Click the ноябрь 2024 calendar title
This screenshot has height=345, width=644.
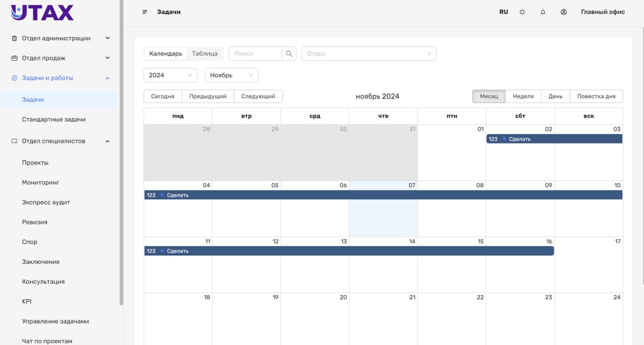click(377, 96)
